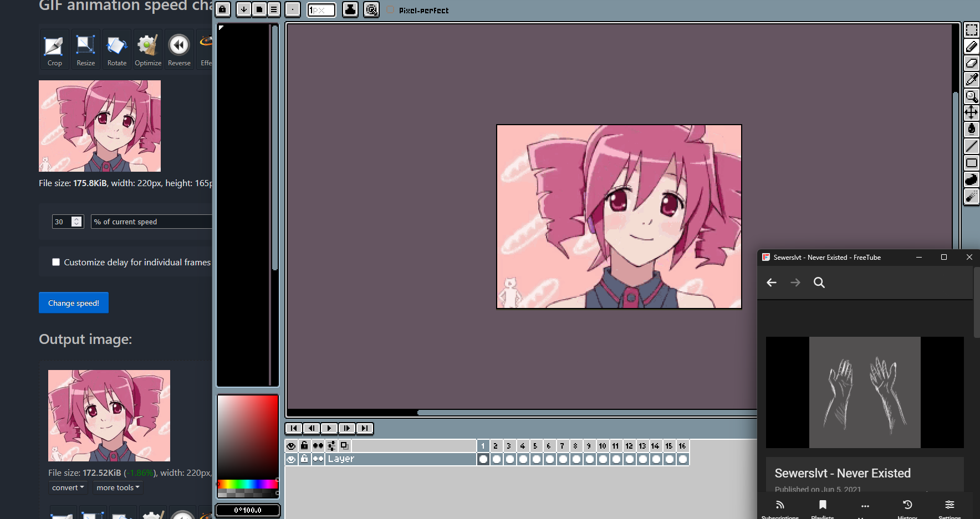The image size is (980, 519).
Task: Toggle lock for all layers in timeline header
Action: pyautogui.click(x=304, y=446)
